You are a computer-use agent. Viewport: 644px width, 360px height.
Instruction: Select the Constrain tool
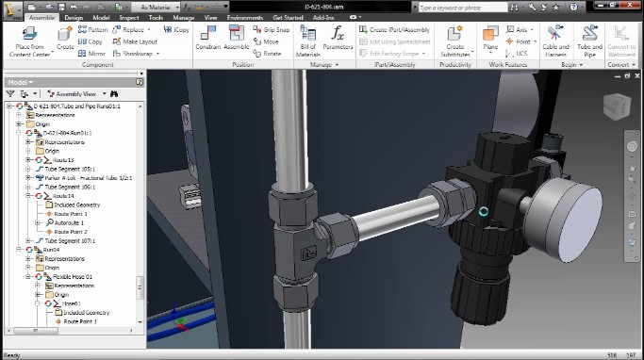[x=207, y=38]
